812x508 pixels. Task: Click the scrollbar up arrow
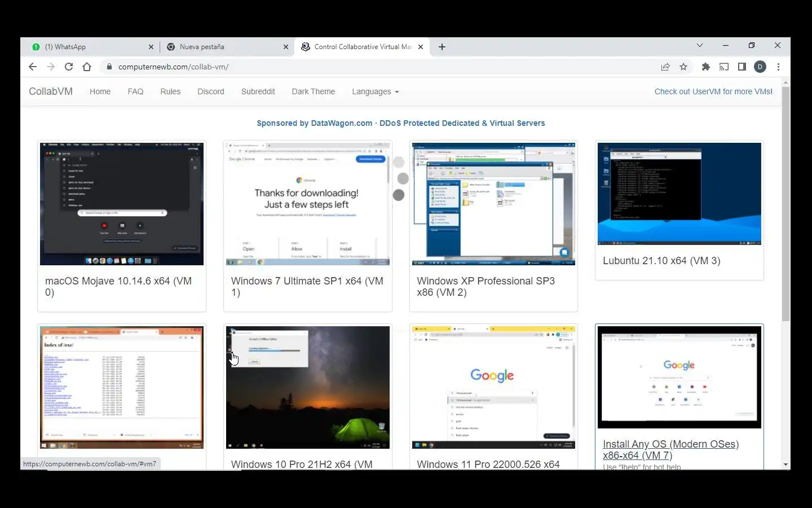pyautogui.click(x=785, y=82)
